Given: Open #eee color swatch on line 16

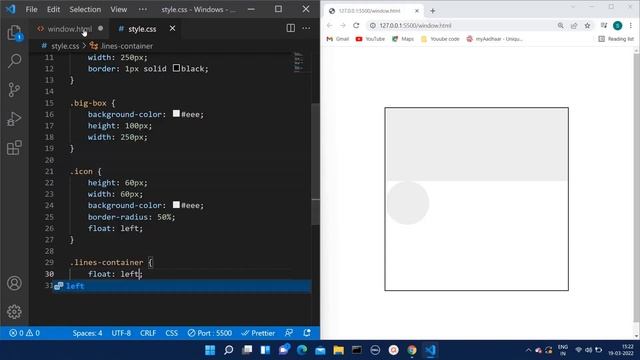Looking at the screenshot, I should pos(176,113).
